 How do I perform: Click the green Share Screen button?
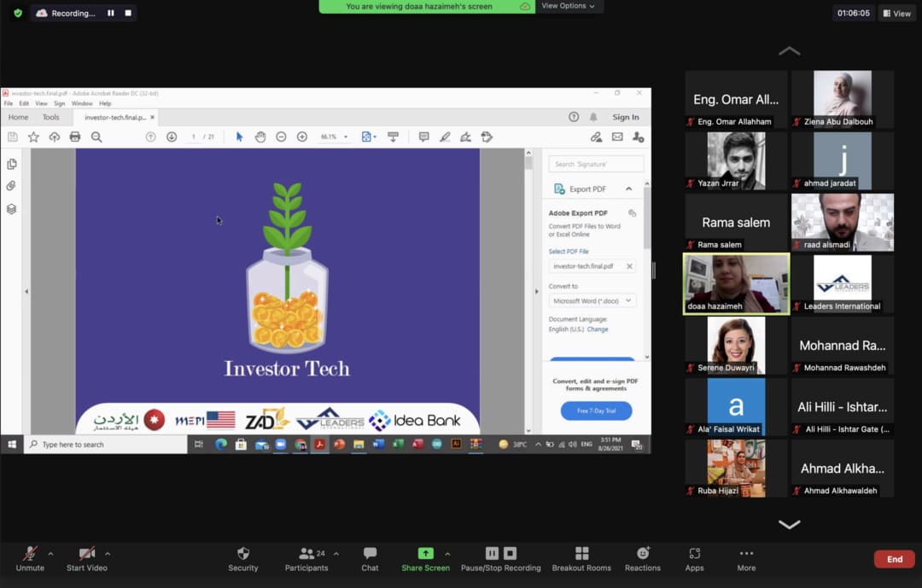pos(425,559)
